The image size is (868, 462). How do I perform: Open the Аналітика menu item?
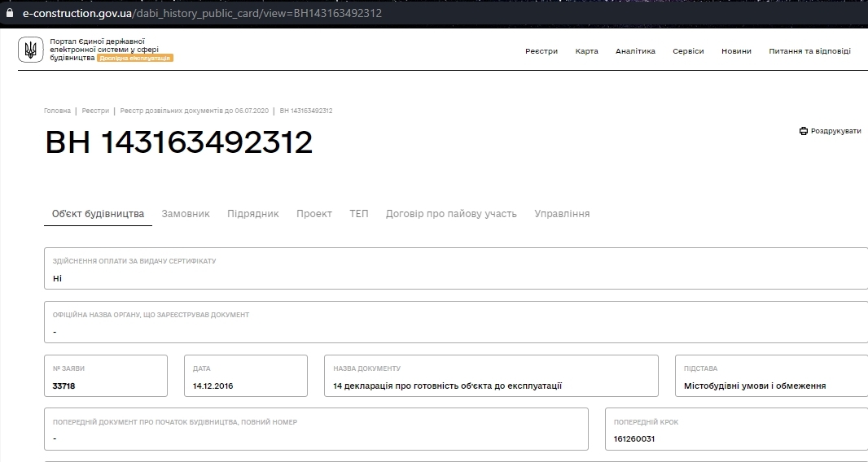(x=635, y=51)
